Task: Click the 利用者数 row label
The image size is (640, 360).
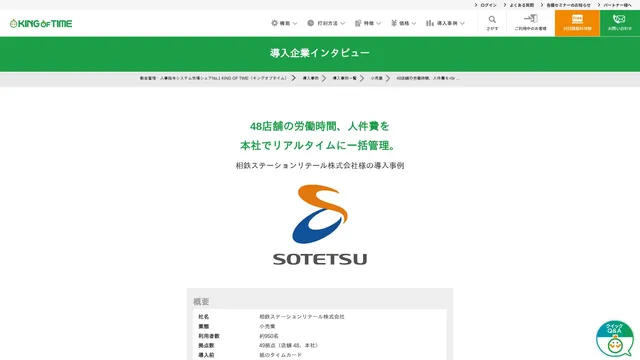Action: tap(209, 336)
